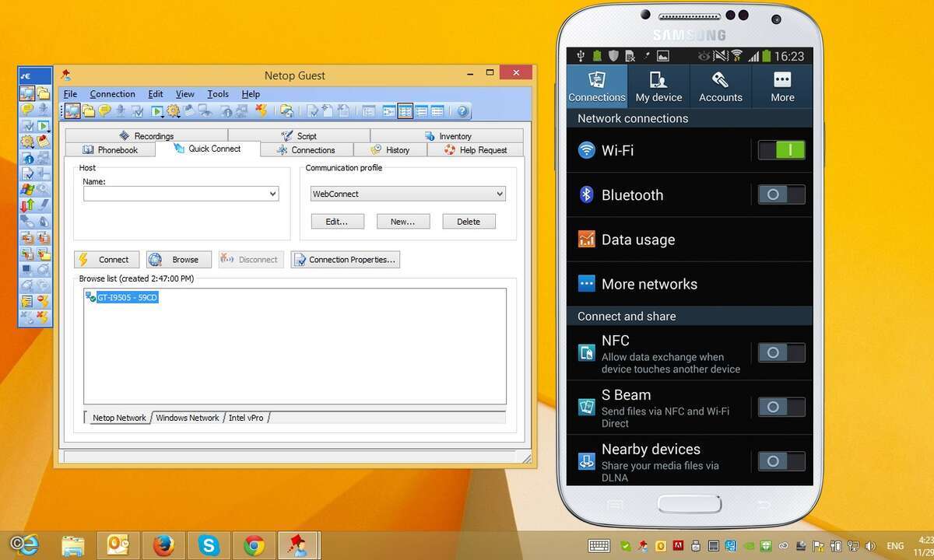Click the green Run Program toolbar icon
The image size is (934, 560).
(x=156, y=111)
